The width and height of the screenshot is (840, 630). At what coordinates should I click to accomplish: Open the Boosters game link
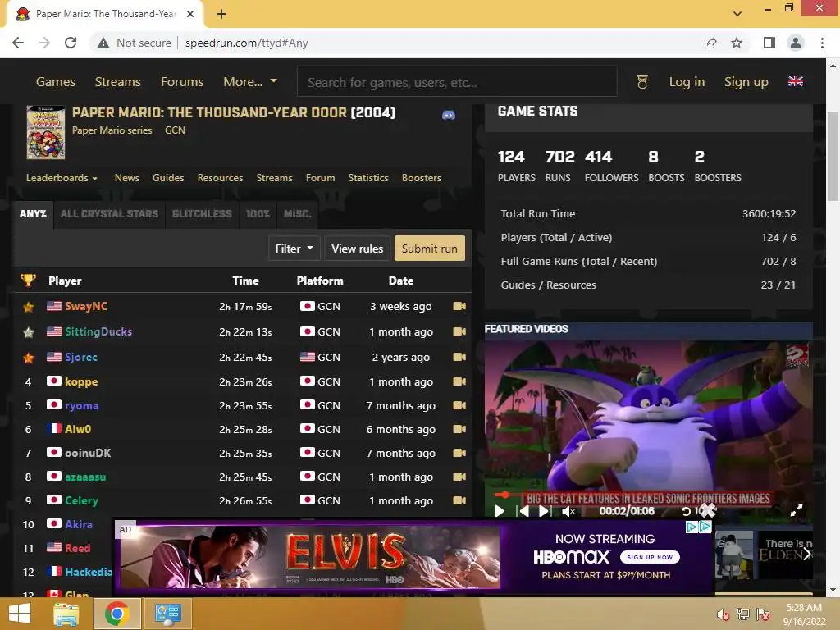pyautogui.click(x=422, y=178)
